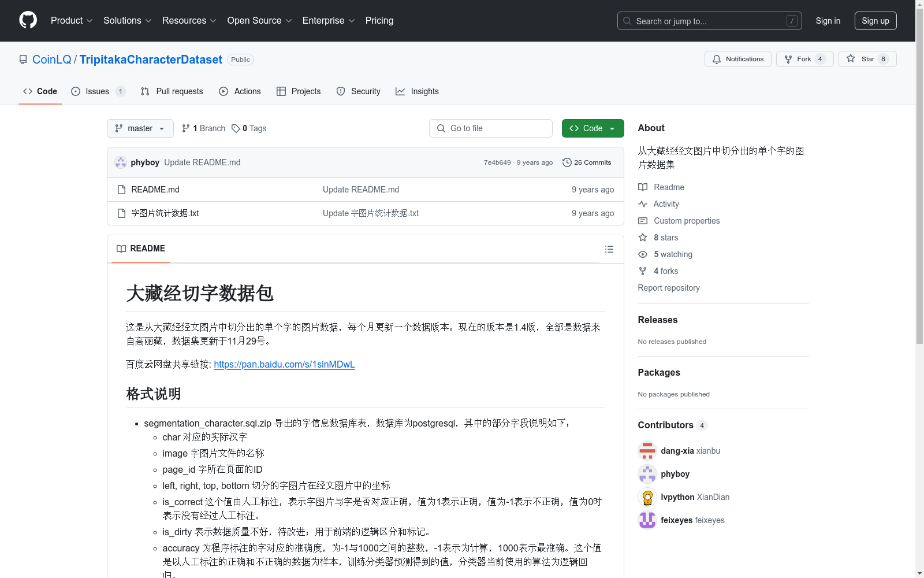Switch to the Issues tab
Image resolution: width=924 pixels, height=578 pixels.
tap(98, 91)
